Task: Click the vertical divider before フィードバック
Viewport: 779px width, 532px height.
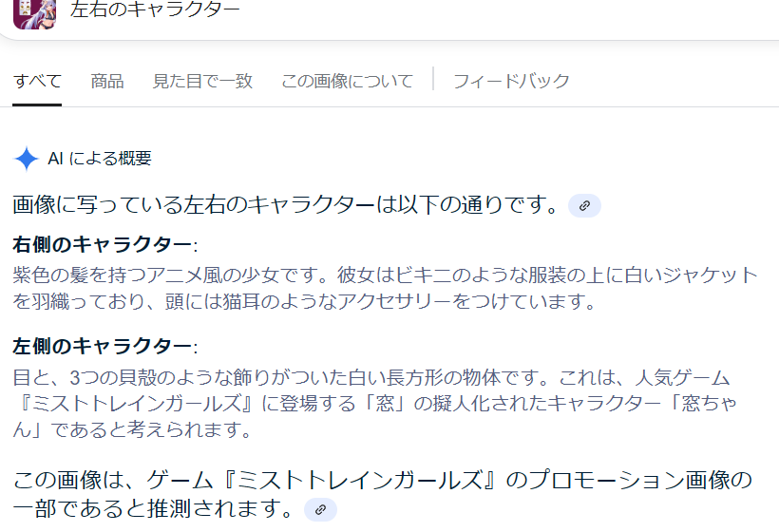Action: pos(433,79)
